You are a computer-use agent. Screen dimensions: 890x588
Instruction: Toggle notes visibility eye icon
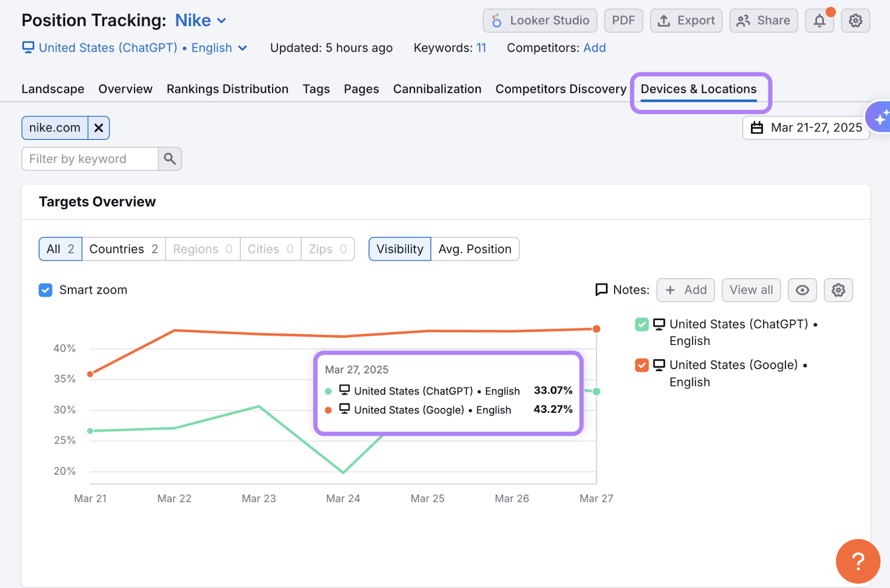(x=802, y=290)
